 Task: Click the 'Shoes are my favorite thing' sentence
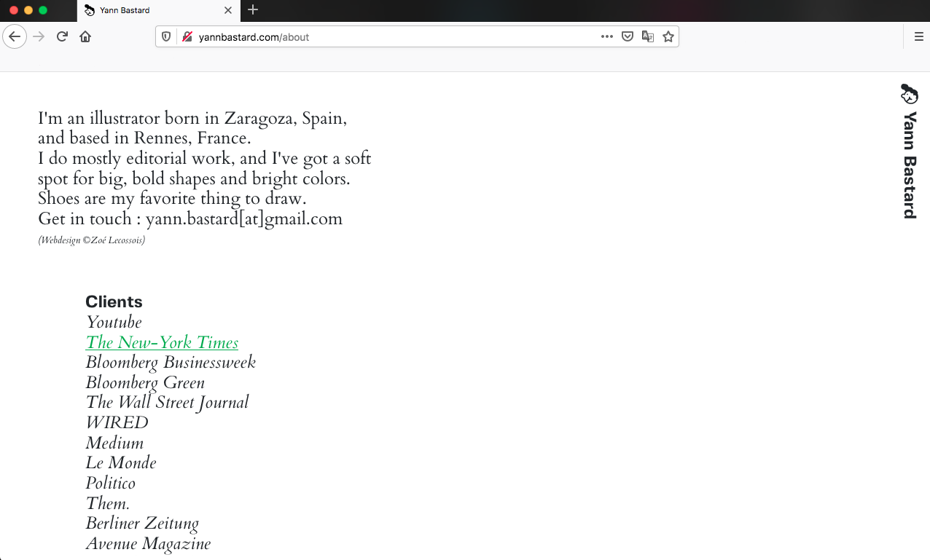[172, 198]
